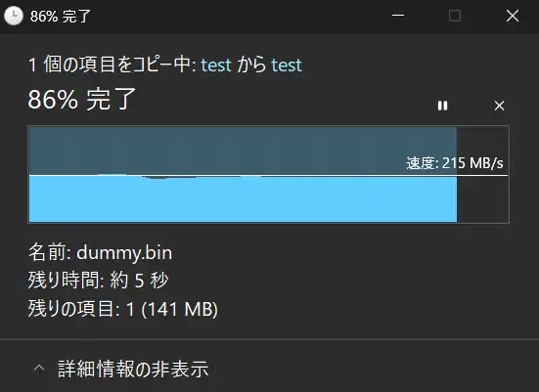The height and width of the screenshot is (392, 539).
Task: Click the 残りの項目: 1 (141 MB) text
Action: pos(122,309)
